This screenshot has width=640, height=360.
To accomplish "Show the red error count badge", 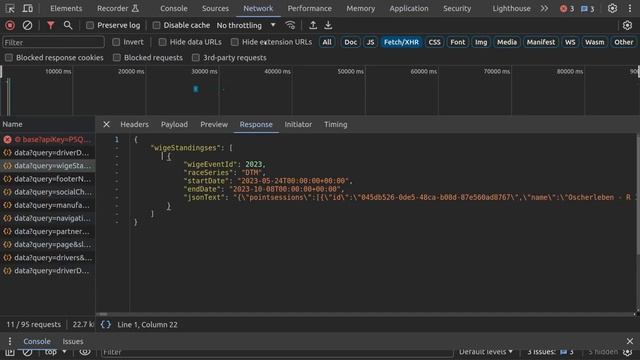I will click(x=567, y=9).
